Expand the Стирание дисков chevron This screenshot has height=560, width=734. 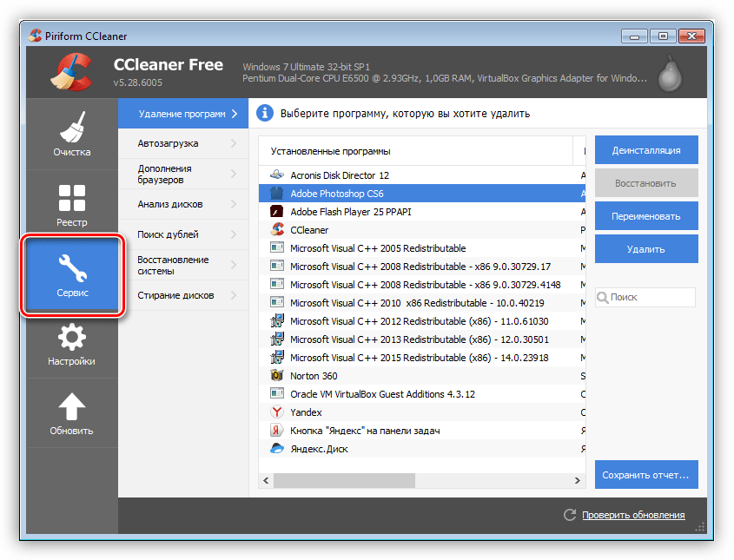coord(234,295)
